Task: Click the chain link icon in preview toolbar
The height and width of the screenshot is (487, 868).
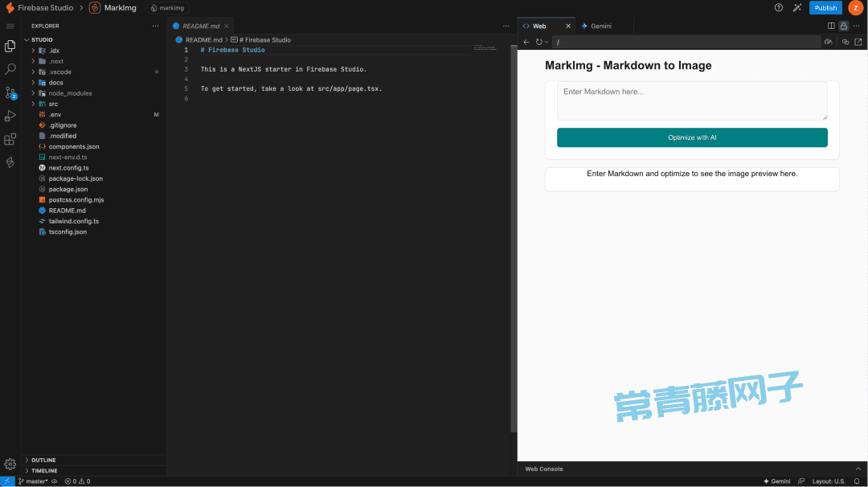Action: (x=845, y=42)
